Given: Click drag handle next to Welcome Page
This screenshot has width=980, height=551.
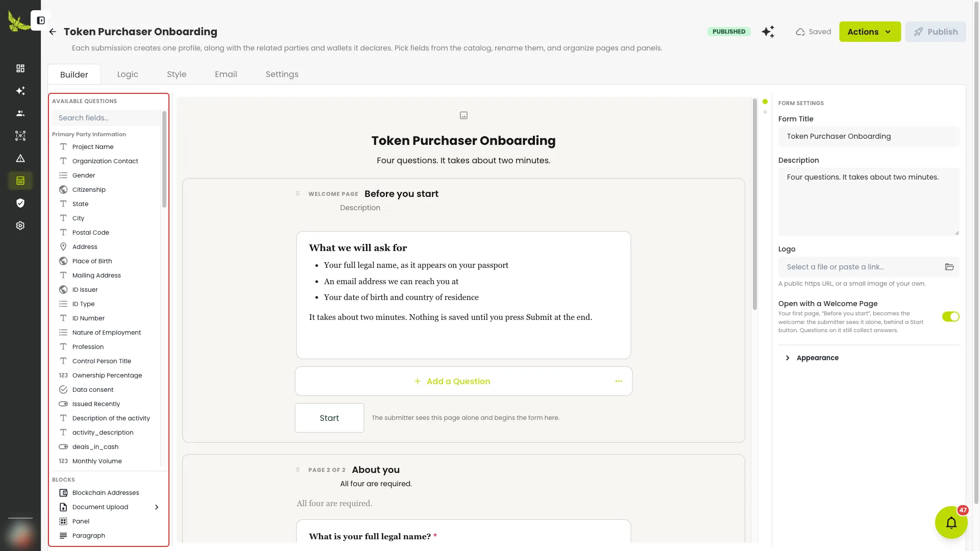Looking at the screenshot, I should (298, 194).
